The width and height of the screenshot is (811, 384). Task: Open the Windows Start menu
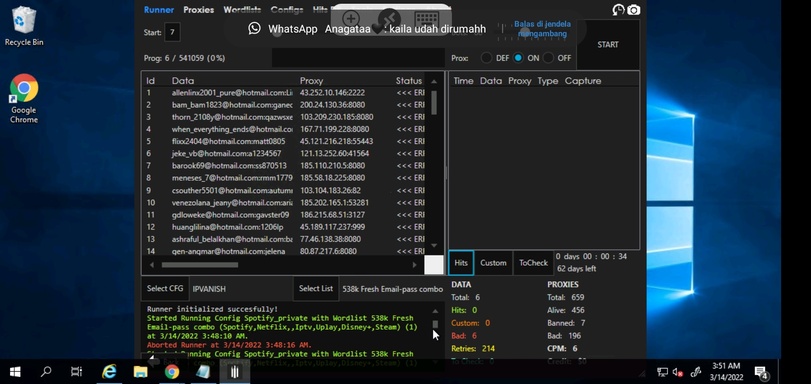click(x=15, y=372)
